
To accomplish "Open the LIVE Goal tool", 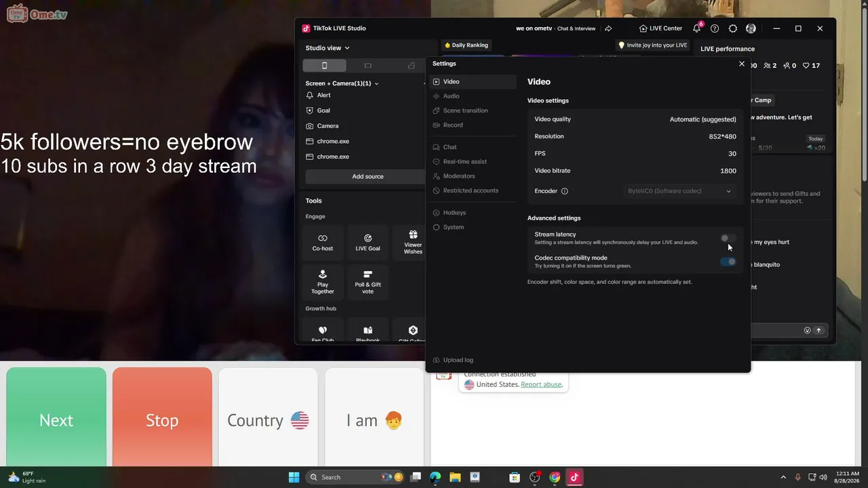I will (368, 243).
